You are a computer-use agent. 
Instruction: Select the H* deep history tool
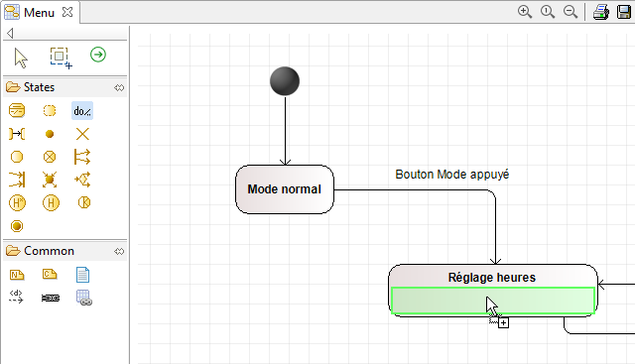(17, 203)
